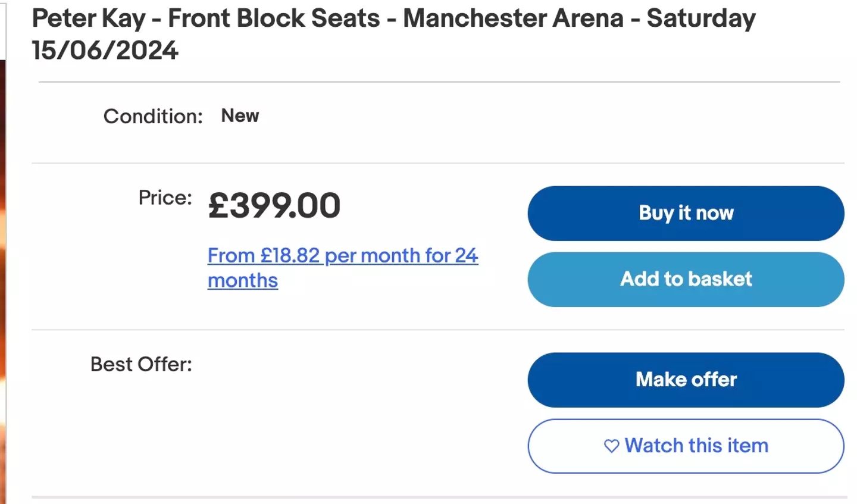
Task: Click the word 'months' in the financing link
Action: pos(243,281)
